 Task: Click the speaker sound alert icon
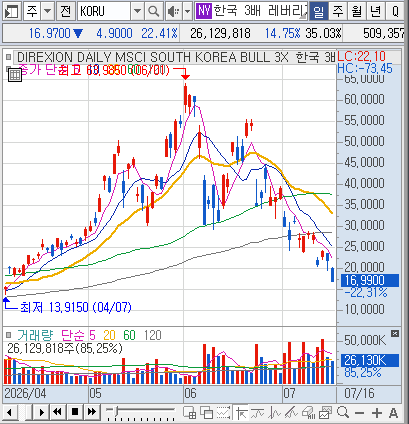coord(173,12)
